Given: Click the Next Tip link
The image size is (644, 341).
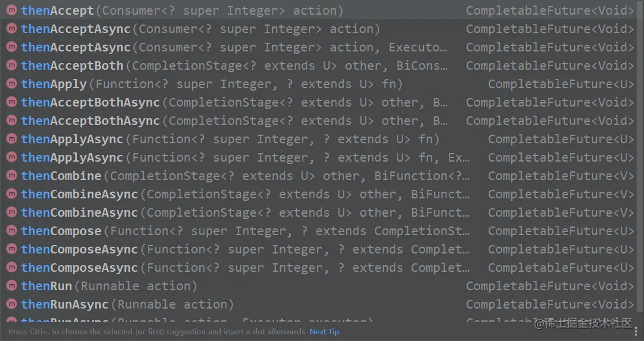Looking at the screenshot, I should (324, 332).
